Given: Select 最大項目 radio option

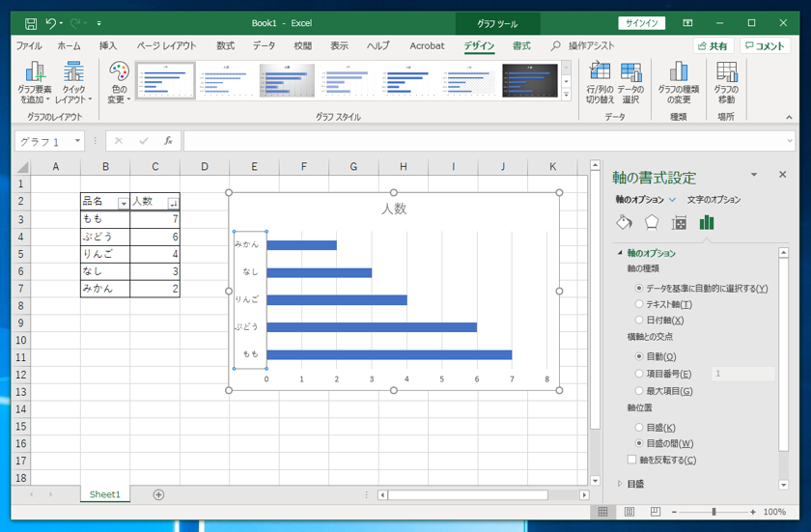Looking at the screenshot, I should [639, 391].
